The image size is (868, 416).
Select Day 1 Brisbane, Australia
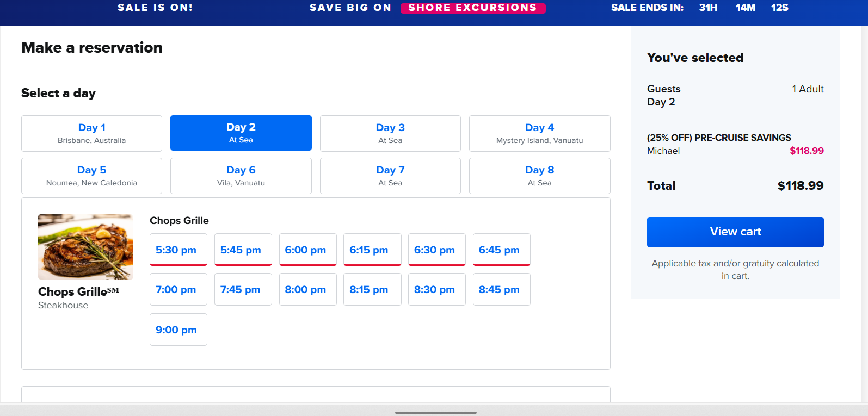click(x=91, y=133)
